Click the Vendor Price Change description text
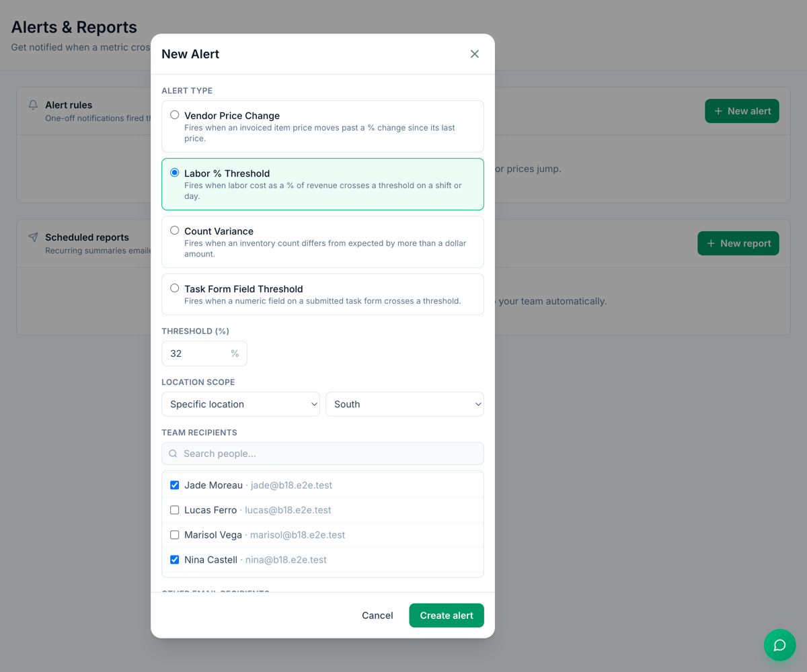807x672 pixels. (x=320, y=133)
